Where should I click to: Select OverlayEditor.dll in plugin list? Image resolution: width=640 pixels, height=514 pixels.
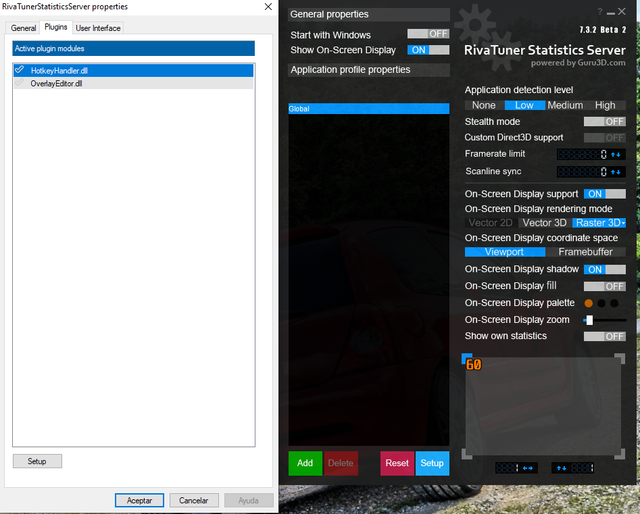pos(133,83)
